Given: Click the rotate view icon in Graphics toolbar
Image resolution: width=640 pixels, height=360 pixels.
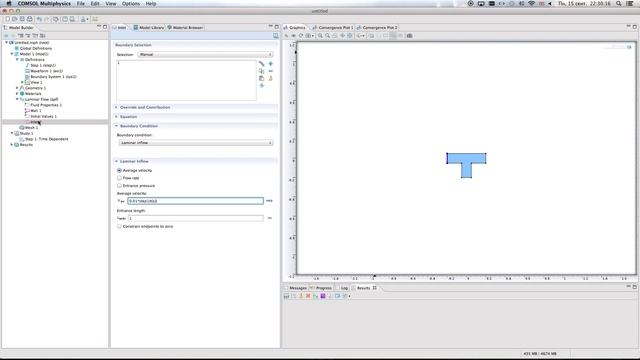Looking at the screenshot, I should 301,36.
